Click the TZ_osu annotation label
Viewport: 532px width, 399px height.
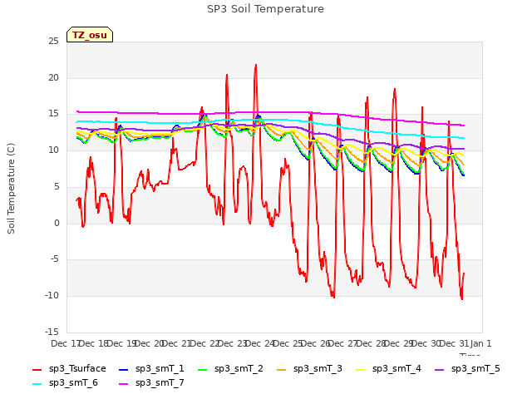coord(90,35)
